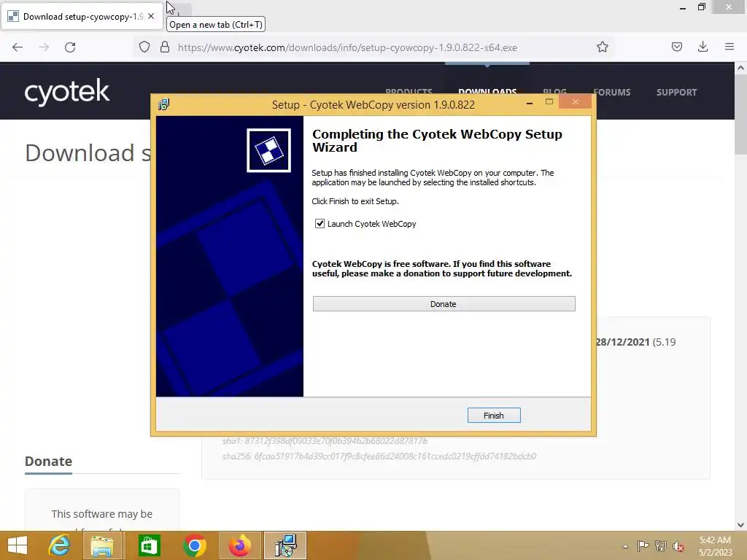
Task: Minimize the Setup wizard window
Action: (530, 103)
